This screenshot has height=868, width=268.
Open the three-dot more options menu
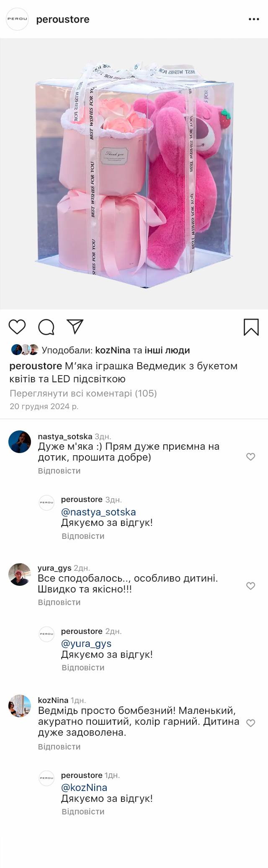point(254,19)
